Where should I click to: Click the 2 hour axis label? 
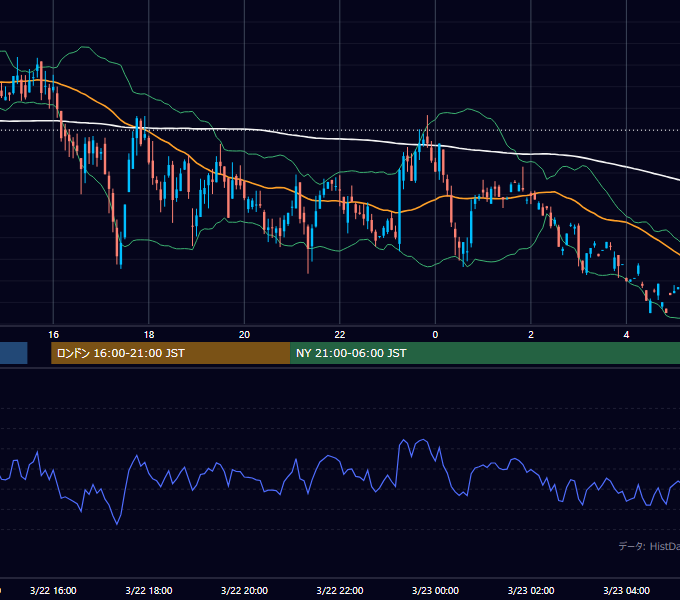pos(531,335)
